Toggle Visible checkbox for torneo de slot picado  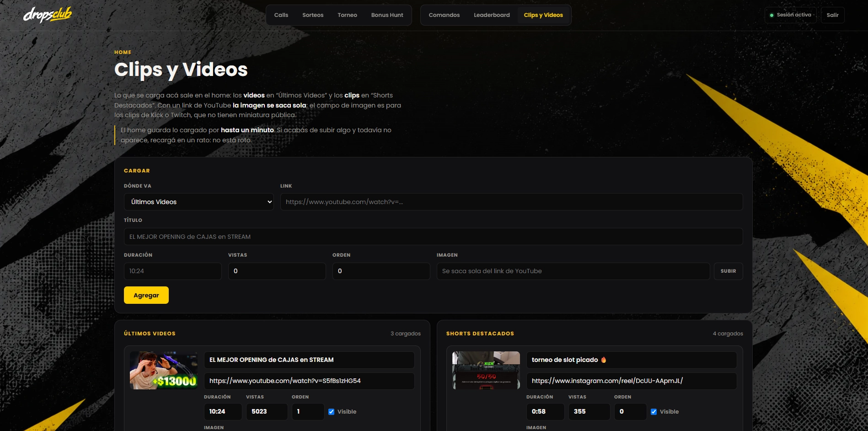point(654,412)
